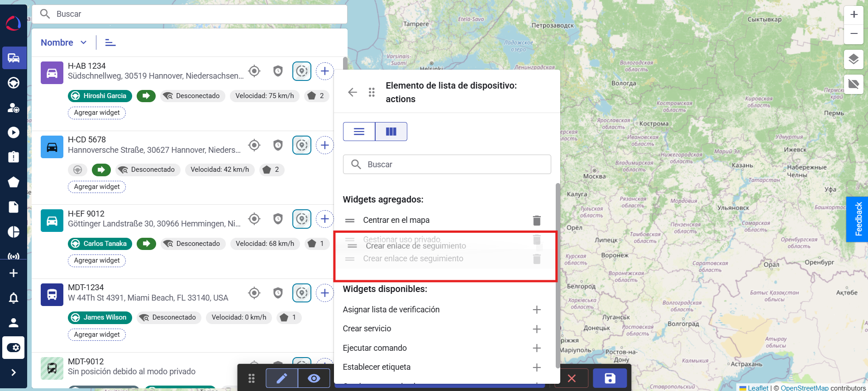The height and width of the screenshot is (391, 868).
Task: Cancel editing with the red X button
Action: tap(572, 378)
